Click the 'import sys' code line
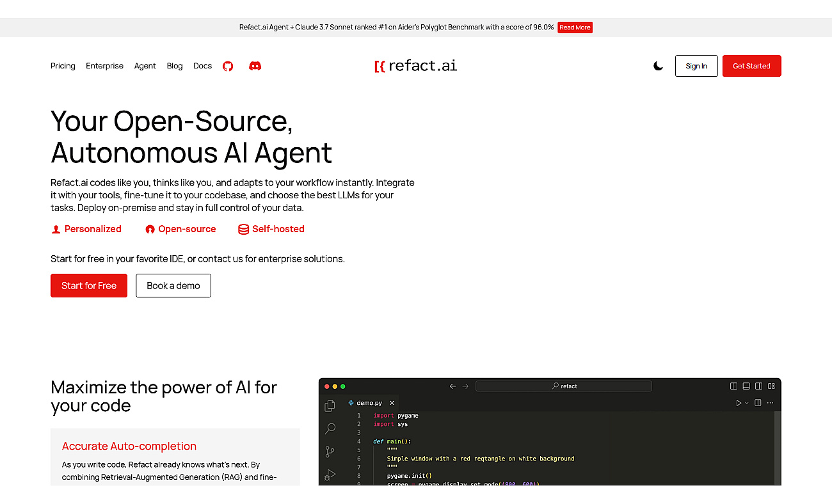 [390, 424]
